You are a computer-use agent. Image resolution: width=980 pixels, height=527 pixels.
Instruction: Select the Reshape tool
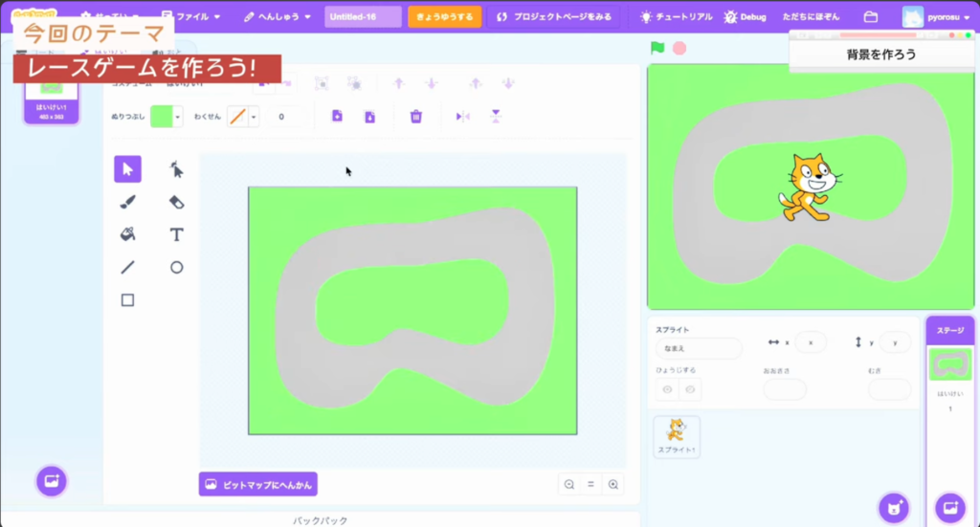point(176,170)
